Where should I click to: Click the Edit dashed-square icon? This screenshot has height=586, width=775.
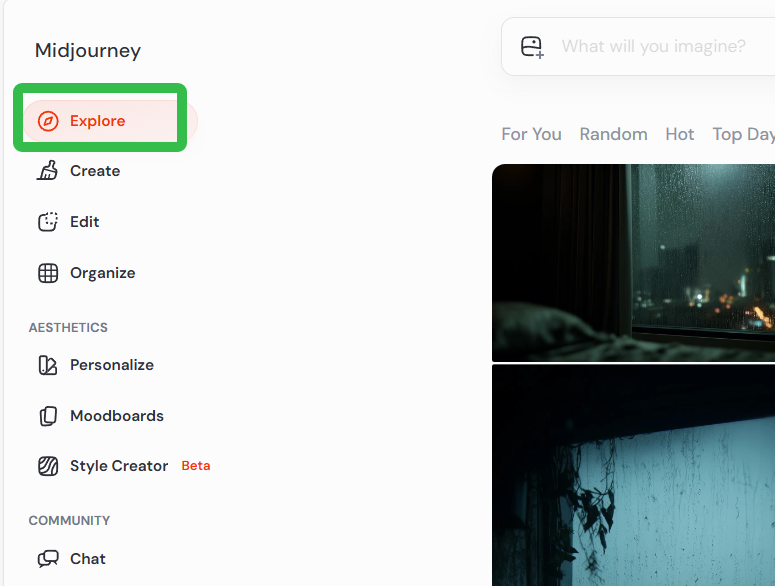click(48, 222)
